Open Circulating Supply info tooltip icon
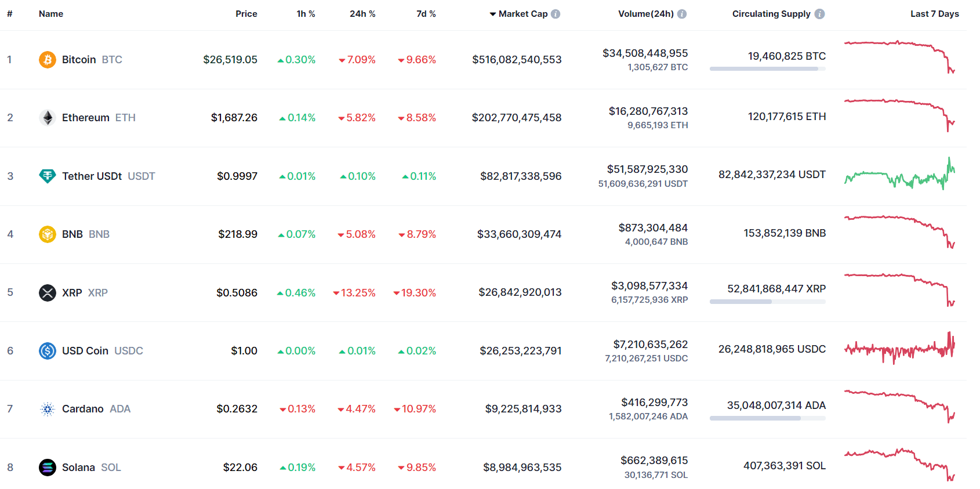980x489 pixels. [819, 14]
